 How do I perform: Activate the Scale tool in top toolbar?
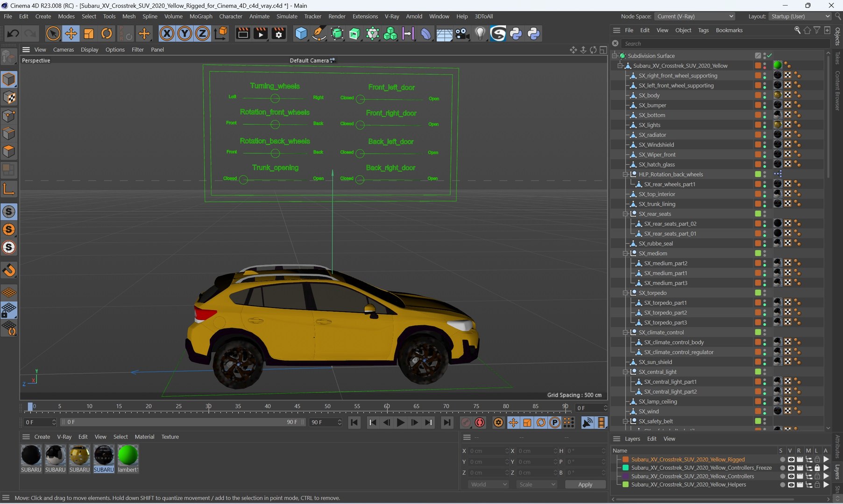tap(89, 34)
